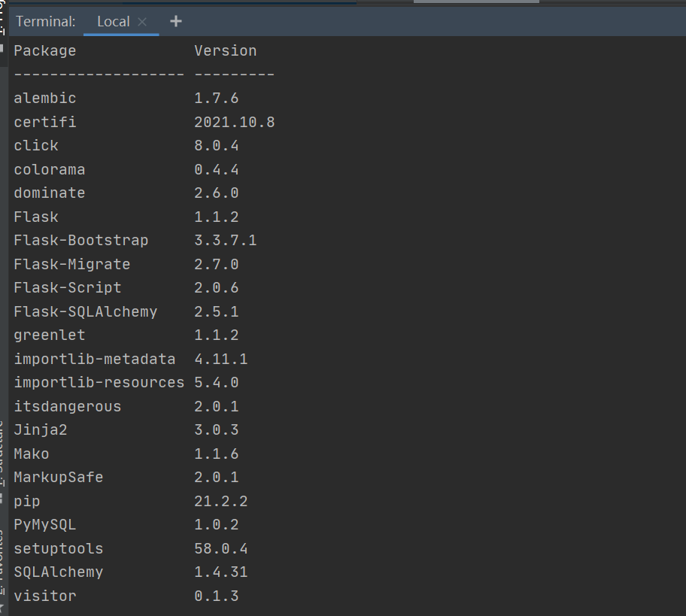Click the setuptools package name
686x616 pixels.
(59, 548)
